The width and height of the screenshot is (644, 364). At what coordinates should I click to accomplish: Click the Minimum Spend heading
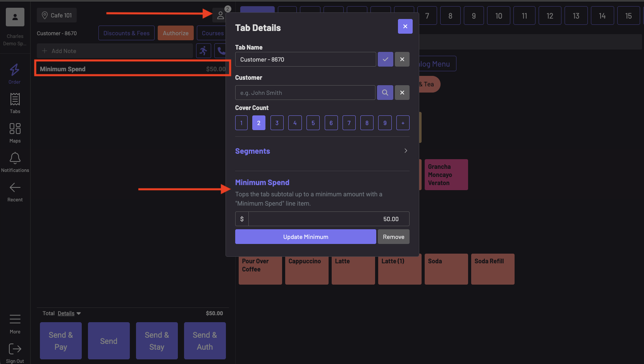[262, 182]
